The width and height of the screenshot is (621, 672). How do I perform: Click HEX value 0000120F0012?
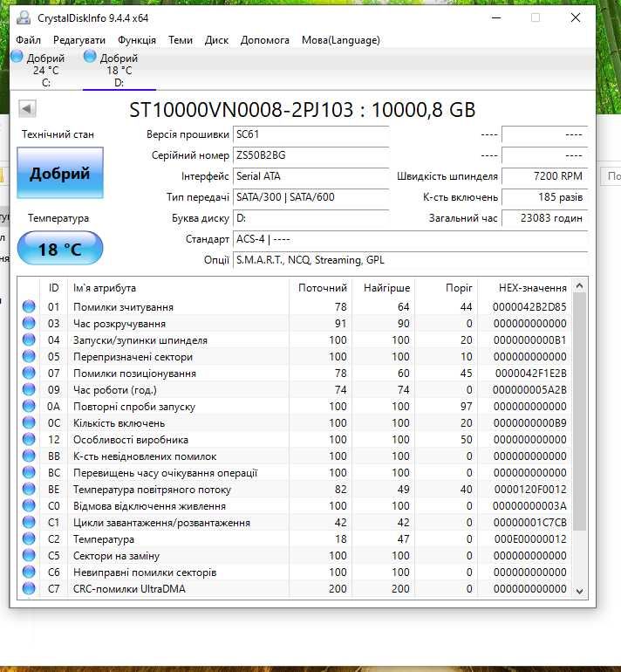(530, 489)
